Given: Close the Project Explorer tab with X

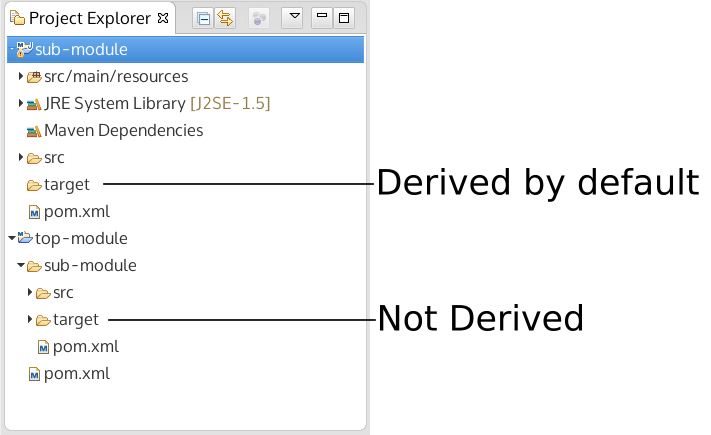Looking at the screenshot, I should pyautogui.click(x=163, y=18).
